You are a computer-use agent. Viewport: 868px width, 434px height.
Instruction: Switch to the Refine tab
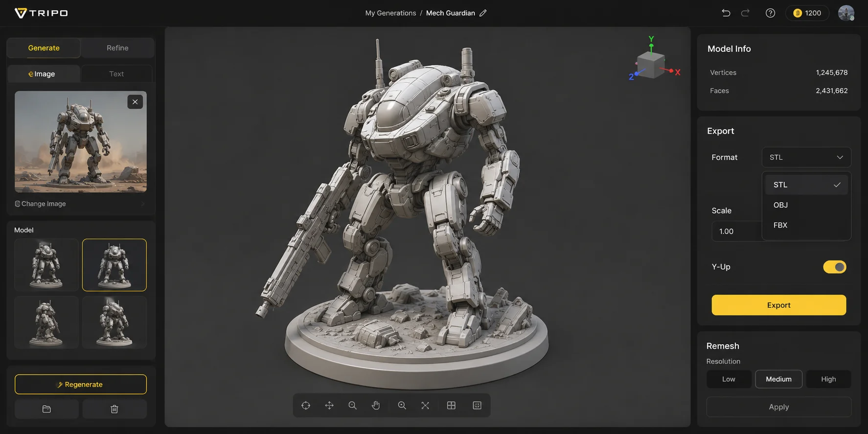(117, 48)
